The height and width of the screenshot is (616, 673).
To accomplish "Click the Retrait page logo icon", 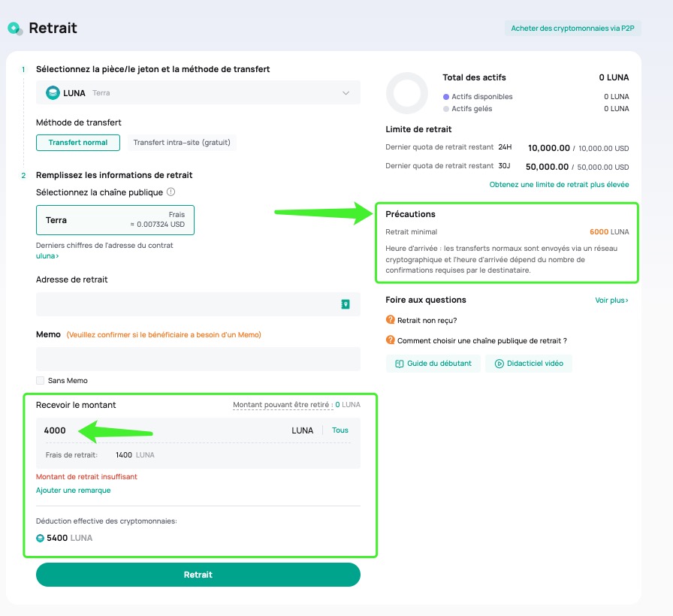I will 16,29.
